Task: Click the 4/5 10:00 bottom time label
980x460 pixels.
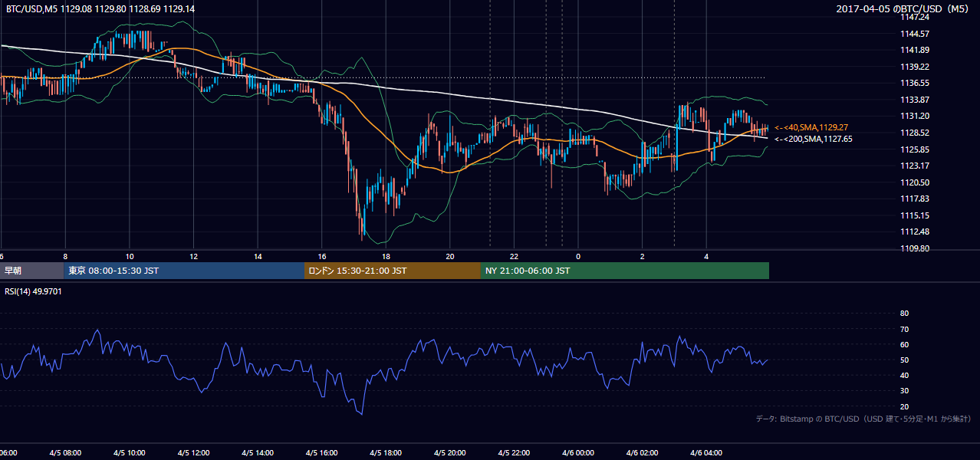Action: click(x=129, y=453)
